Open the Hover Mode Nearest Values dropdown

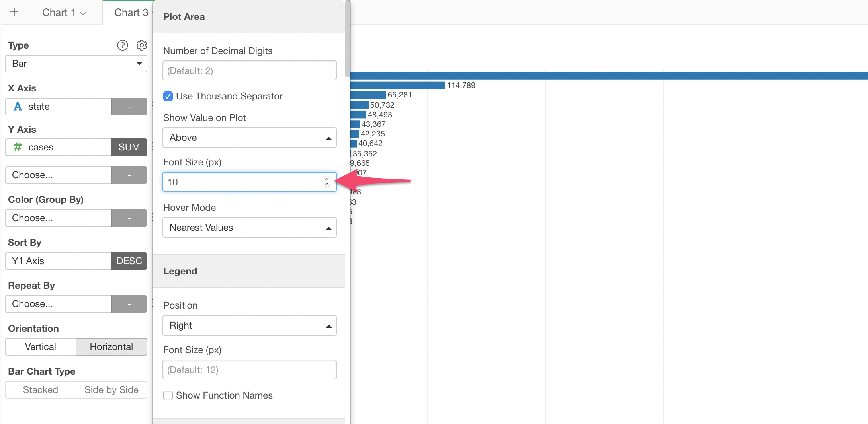tap(250, 228)
